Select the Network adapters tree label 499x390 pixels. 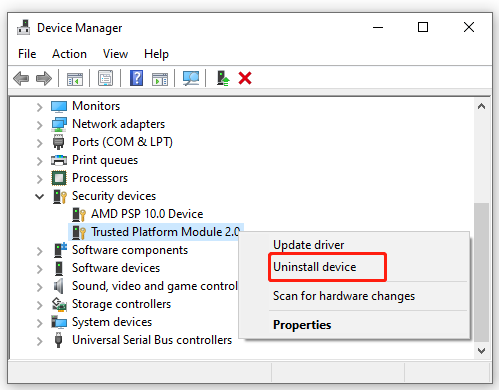[118, 124]
